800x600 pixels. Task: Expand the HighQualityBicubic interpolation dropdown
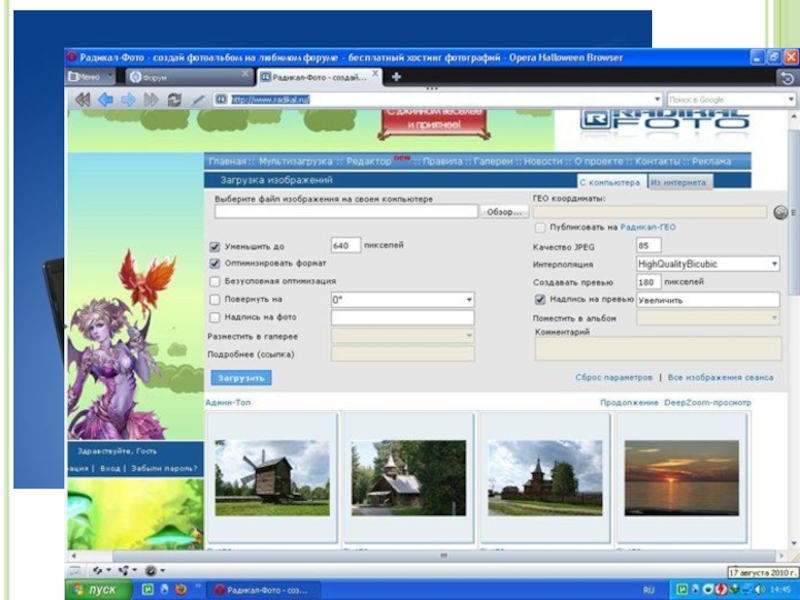(x=774, y=264)
